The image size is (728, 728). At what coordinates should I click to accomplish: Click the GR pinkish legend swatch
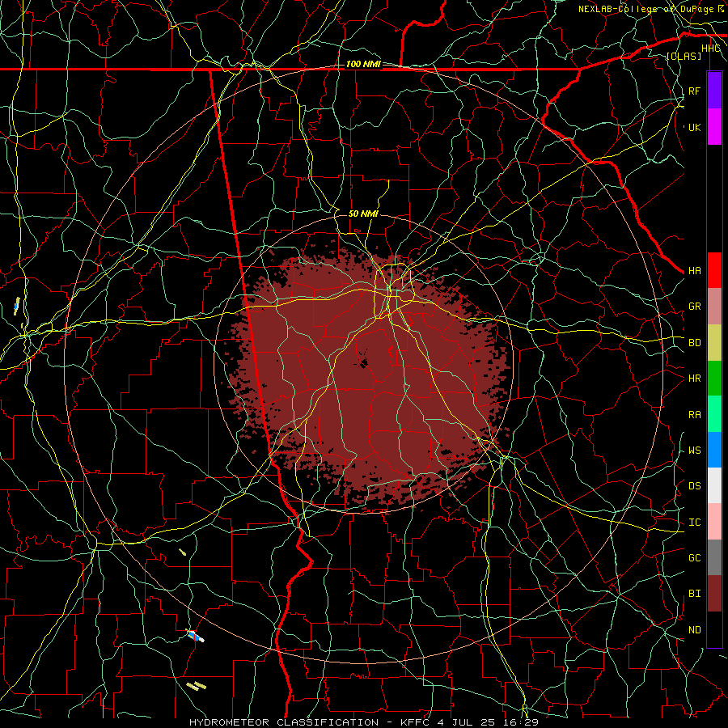point(714,306)
